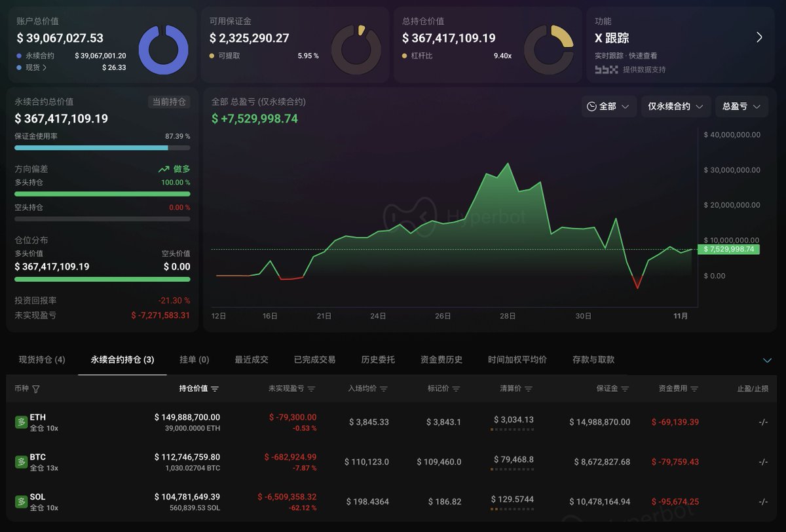Click BTC position value $112,746,759.80
The image size is (786, 532).
coord(187,457)
